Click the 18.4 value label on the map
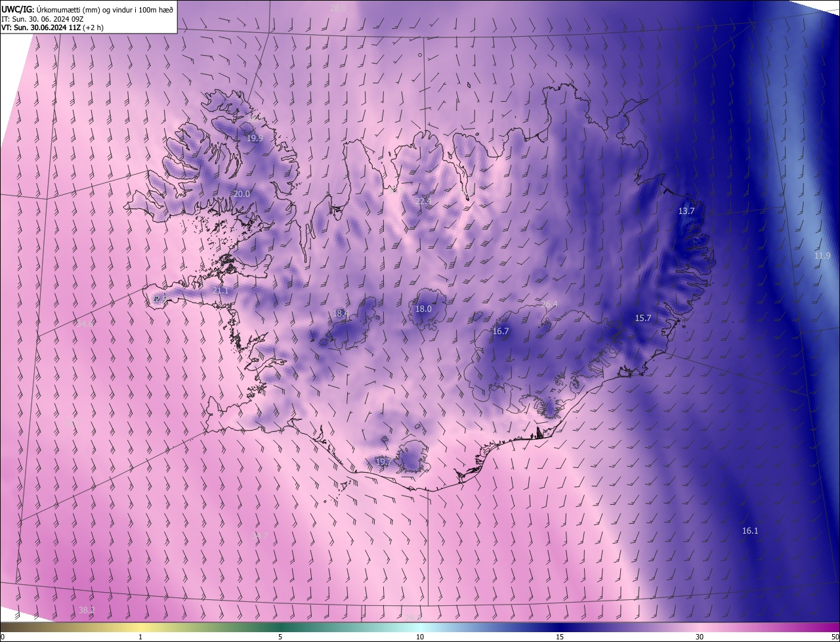The width and height of the screenshot is (840, 642). 341,314
